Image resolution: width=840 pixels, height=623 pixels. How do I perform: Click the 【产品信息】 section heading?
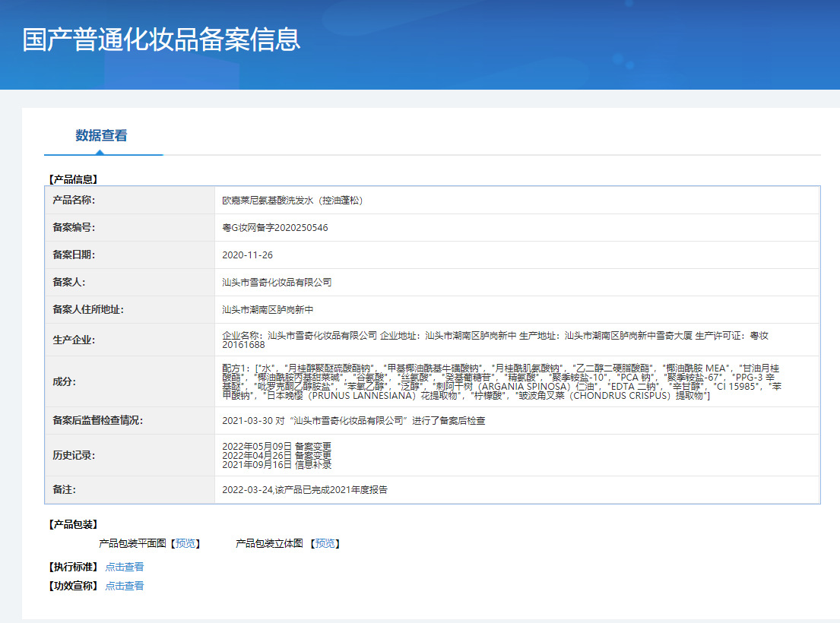[73, 179]
